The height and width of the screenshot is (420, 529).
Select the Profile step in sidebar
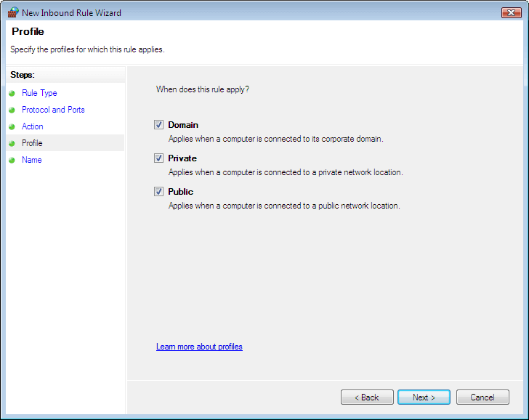[32, 143]
